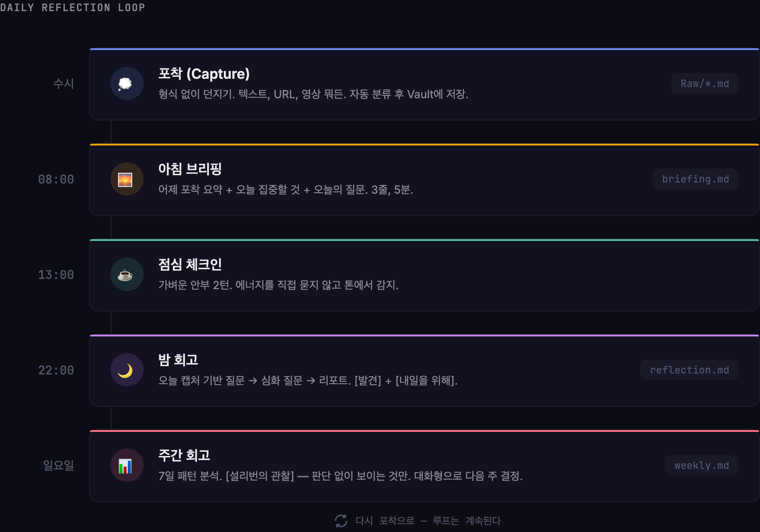Image resolution: width=760 pixels, height=532 pixels.
Task: Collapse the 밤 회고 card
Action: pos(417,370)
